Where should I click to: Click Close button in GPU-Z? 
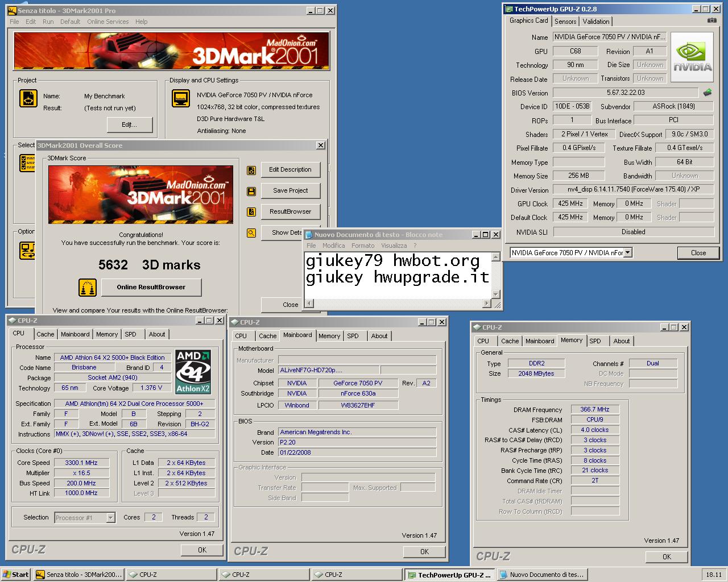pyautogui.click(x=698, y=253)
